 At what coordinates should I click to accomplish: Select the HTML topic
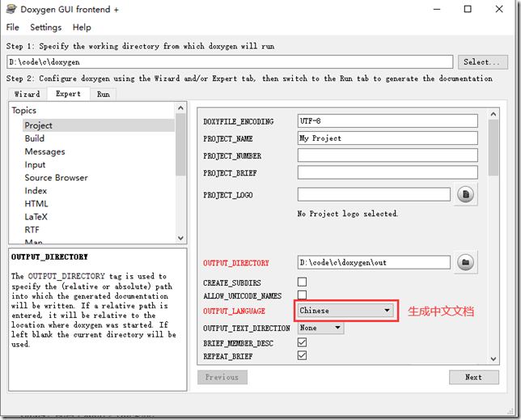36,203
